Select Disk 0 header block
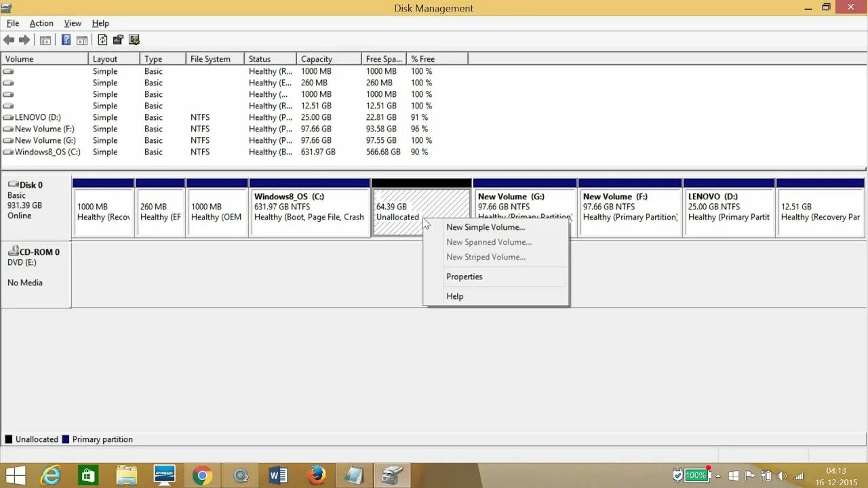868x488 pixels. tap(36, 207)
